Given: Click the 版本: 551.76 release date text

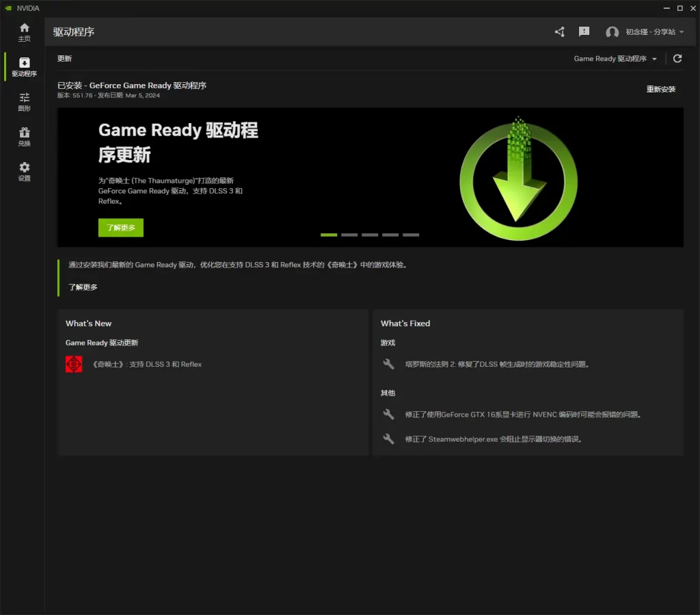Looking at the screenshot, I should coord(109,96).
